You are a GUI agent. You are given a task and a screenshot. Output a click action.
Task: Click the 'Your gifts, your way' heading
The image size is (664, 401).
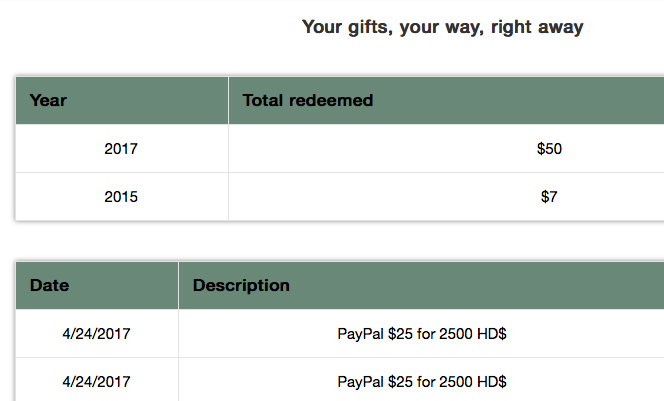442,27
